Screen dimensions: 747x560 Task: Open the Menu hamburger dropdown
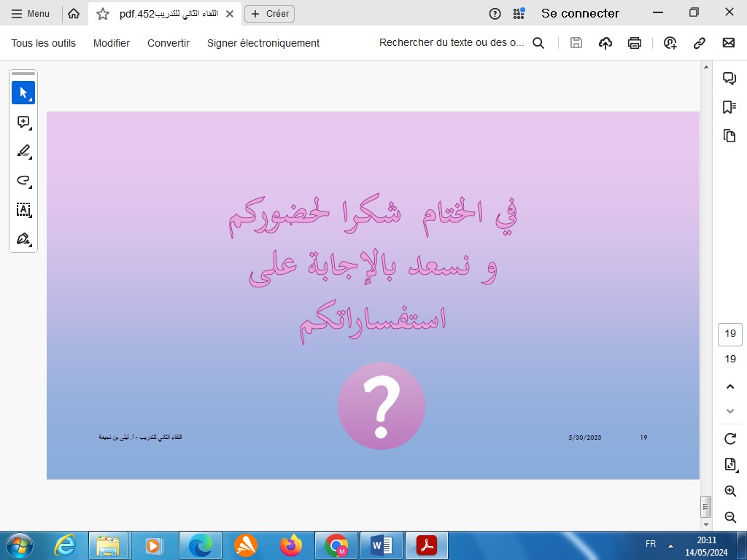pos(31,14)
